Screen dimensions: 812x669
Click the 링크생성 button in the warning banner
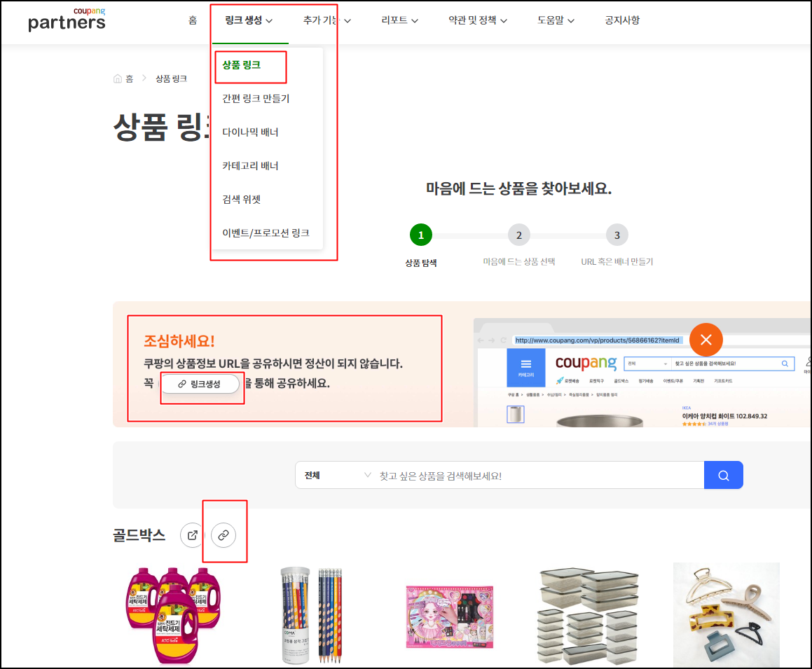pos(200,384)
